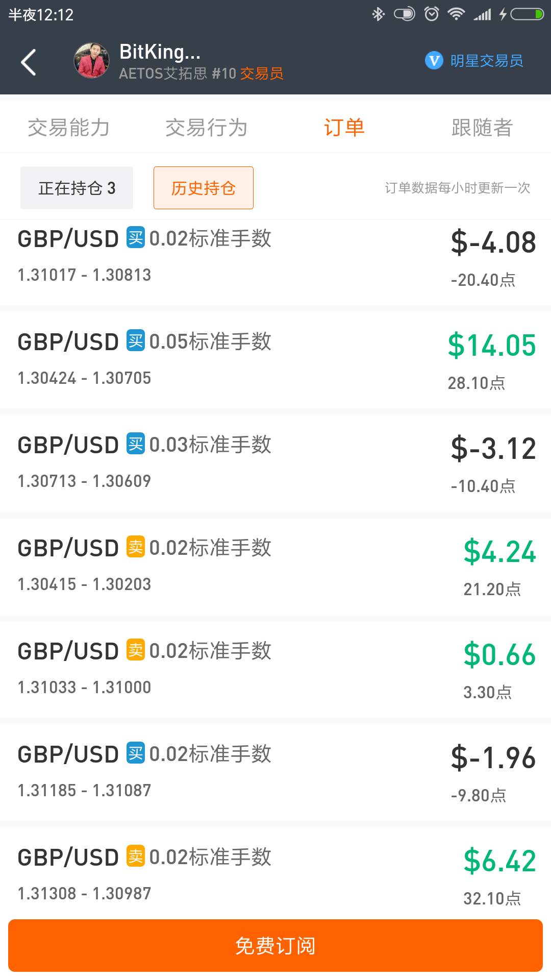This screenshot has width=551, height=980.
Task: Select 历史持仓 history positions filter
Action: [x=204, y=188]
